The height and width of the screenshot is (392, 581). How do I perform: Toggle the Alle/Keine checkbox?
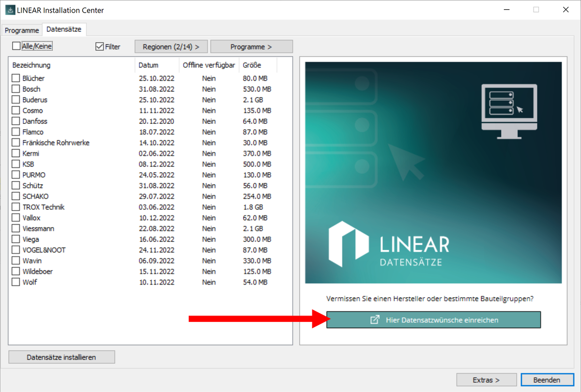coord(16,46)
